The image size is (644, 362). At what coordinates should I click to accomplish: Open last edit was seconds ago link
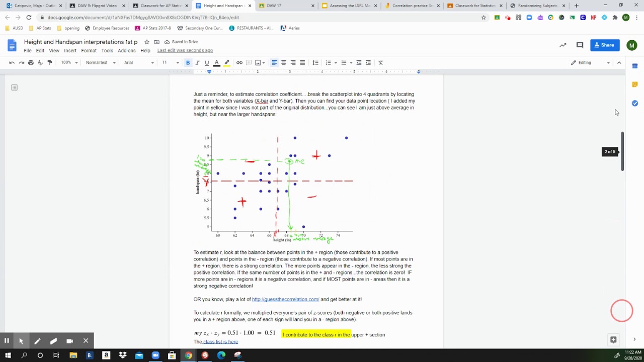pos(185,50)
